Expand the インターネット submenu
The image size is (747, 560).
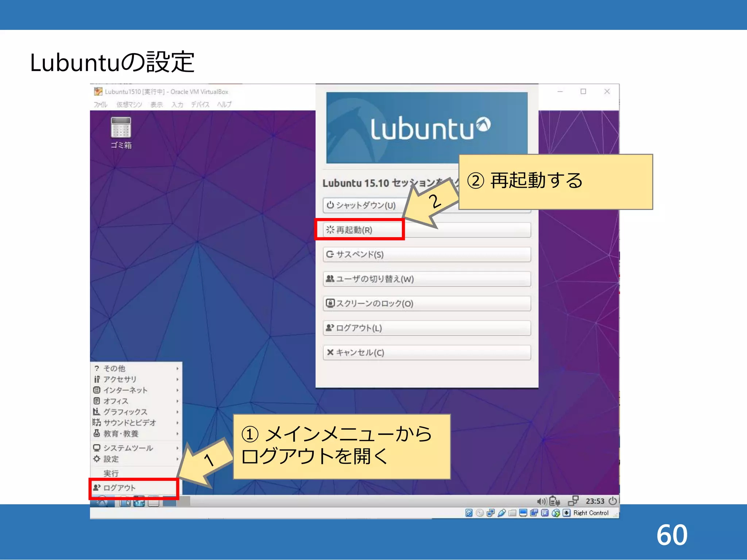click(x=136, y=390)
